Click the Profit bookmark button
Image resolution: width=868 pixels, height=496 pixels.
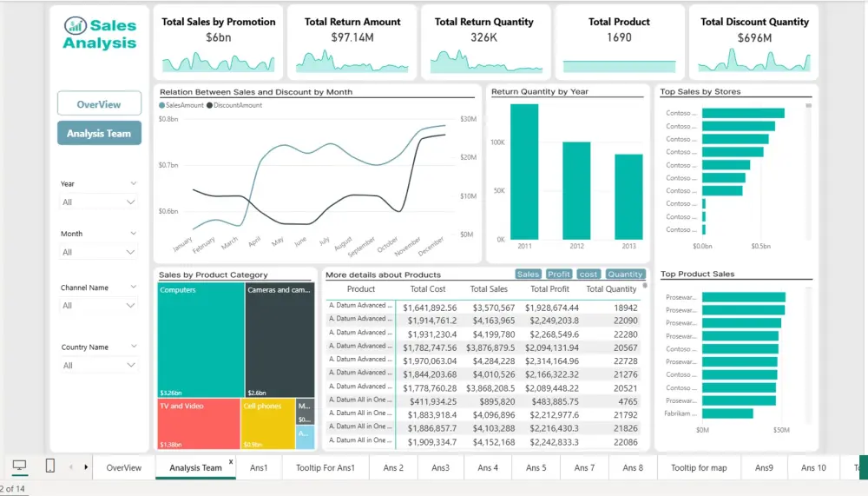(558, 274)
